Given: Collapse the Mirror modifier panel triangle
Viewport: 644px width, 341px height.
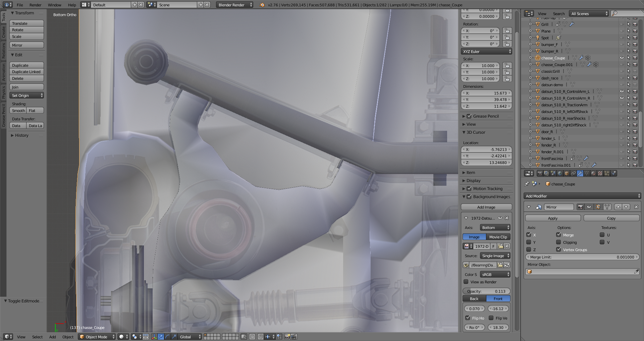Looking at the screenshot, I should pos(529,207).
